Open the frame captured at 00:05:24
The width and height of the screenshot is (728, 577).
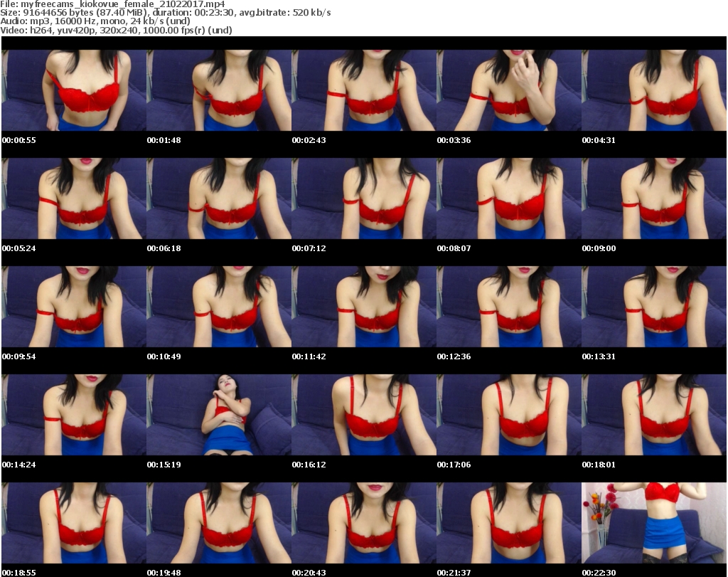click(x=74, y=198)
